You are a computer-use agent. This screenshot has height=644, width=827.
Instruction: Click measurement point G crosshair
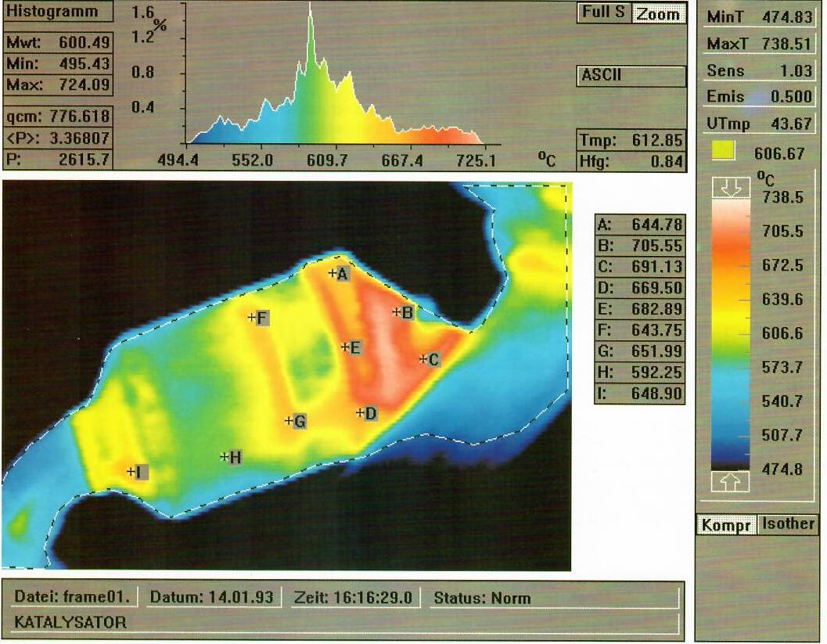(289, 421)
